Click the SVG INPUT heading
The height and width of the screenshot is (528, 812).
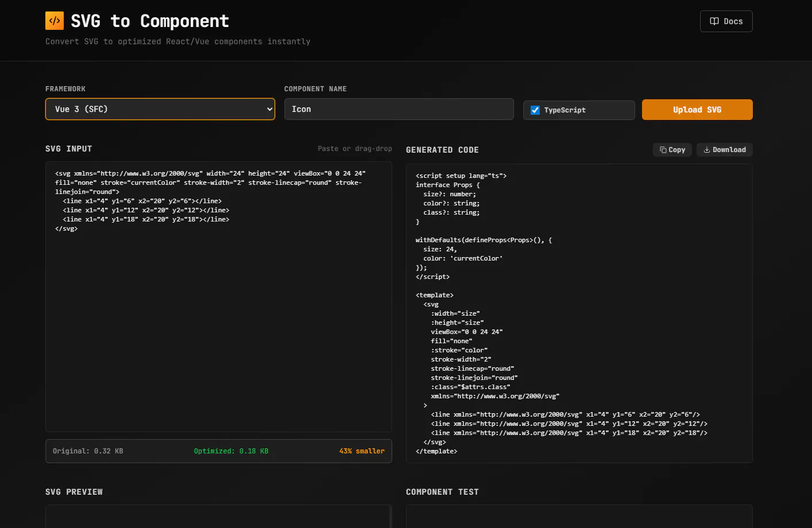pos(69,149)
